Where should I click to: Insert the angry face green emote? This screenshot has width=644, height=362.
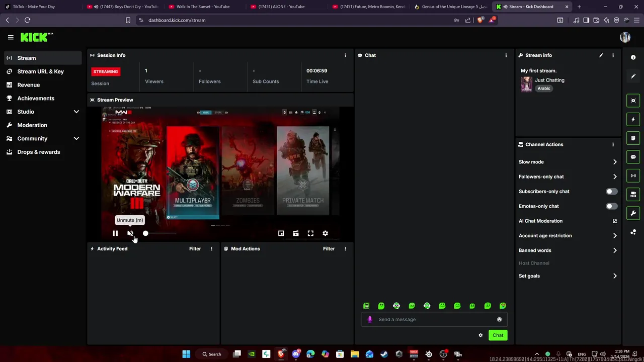(366, 306)
